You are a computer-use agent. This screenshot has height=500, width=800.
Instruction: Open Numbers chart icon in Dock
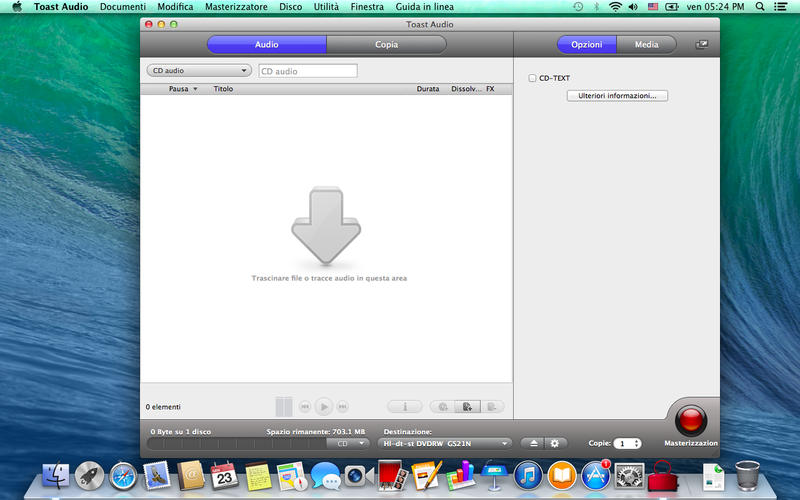(x=460, y=475)
